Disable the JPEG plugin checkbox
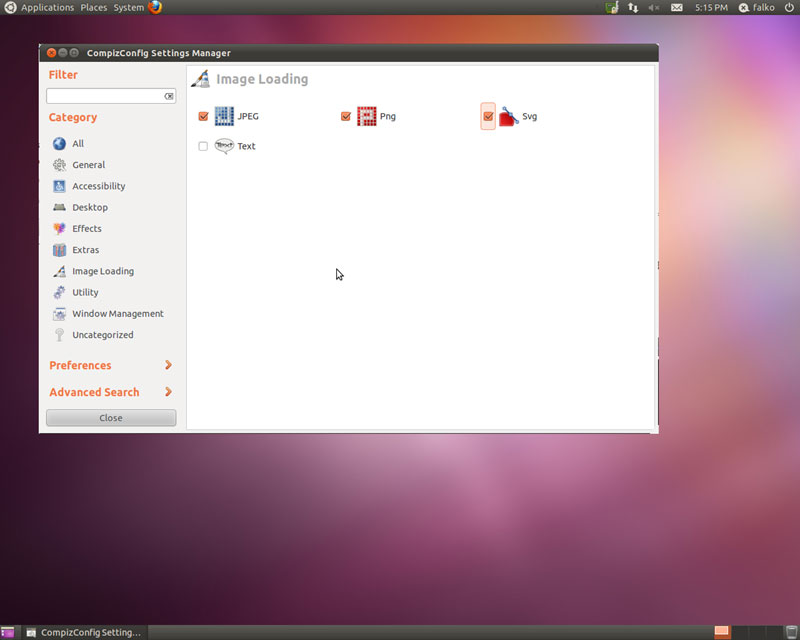Screen dimensions: 800x640 tap(203, 116)
